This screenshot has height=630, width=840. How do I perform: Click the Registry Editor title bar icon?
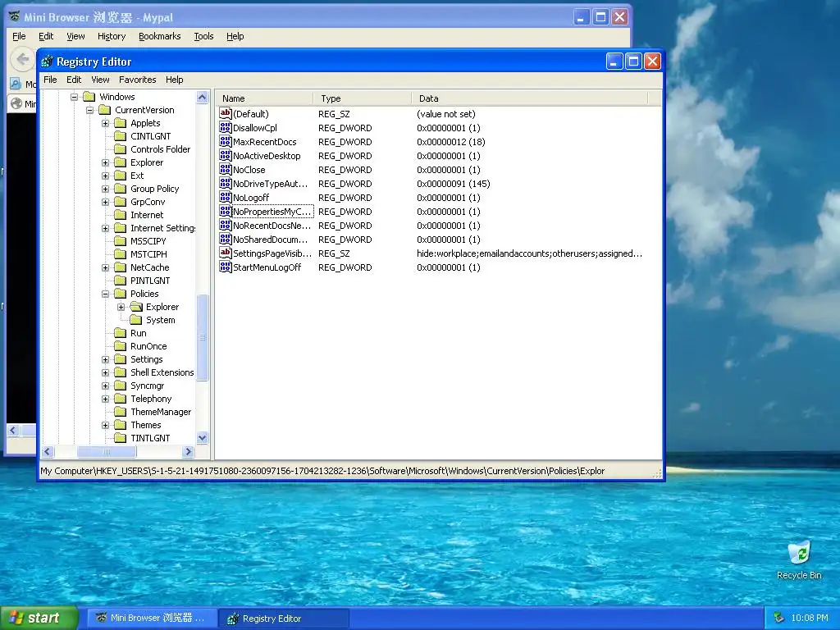tap(47, 62)
